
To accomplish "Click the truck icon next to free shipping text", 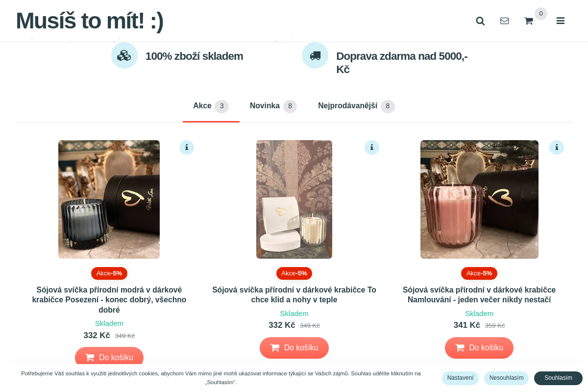I will (315, 55).
